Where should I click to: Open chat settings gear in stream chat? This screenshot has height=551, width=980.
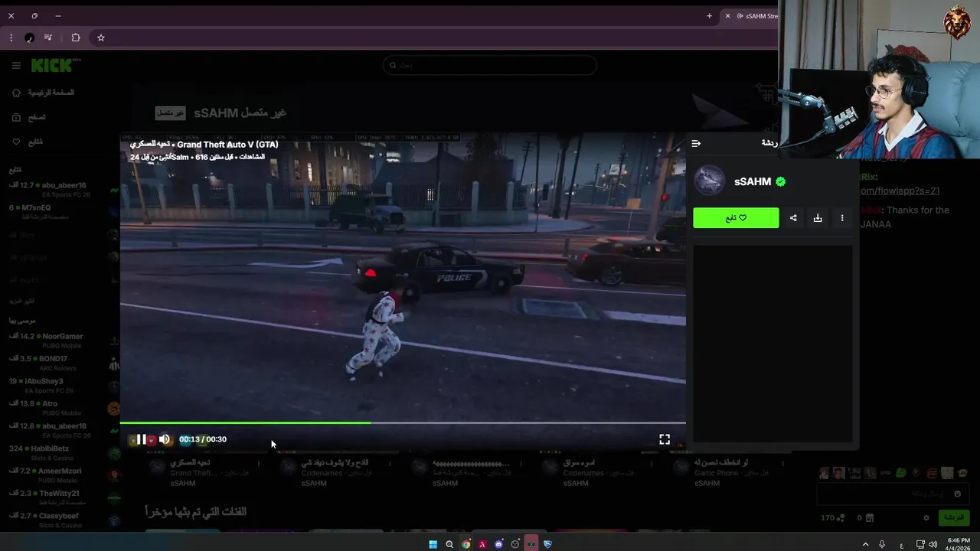pos(926,517)
